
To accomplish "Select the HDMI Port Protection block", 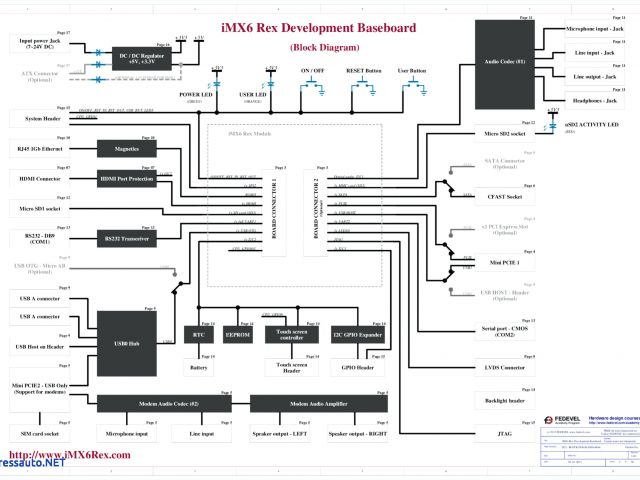I will tap(127, 178).
